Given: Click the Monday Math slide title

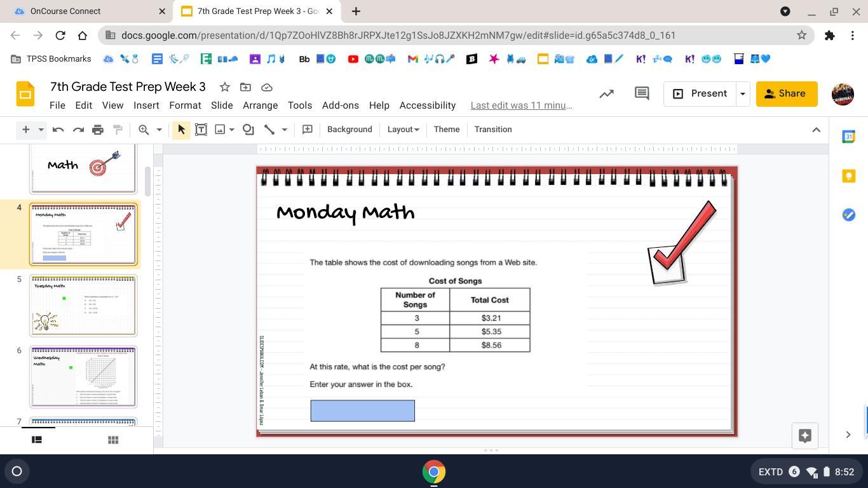Looking at the screenshot, I should (x=345, y=213).
